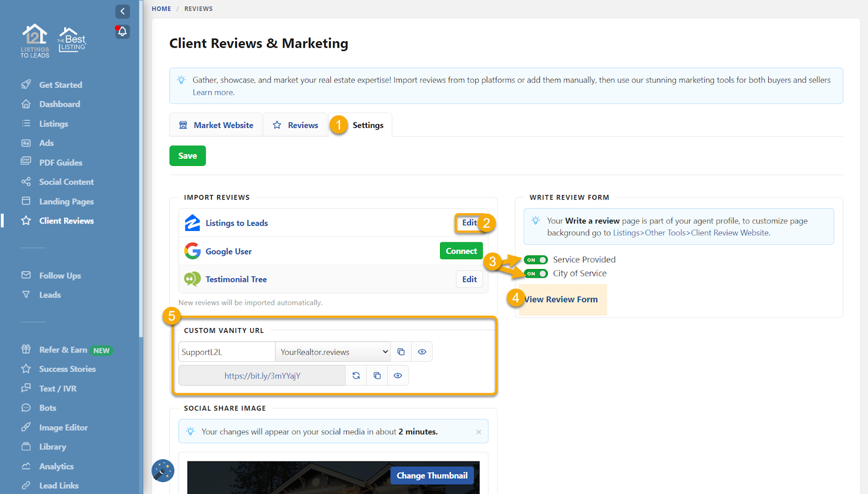Open View Review Form link
Viewport: 868px width, 494px height.
tap(561, 299)
